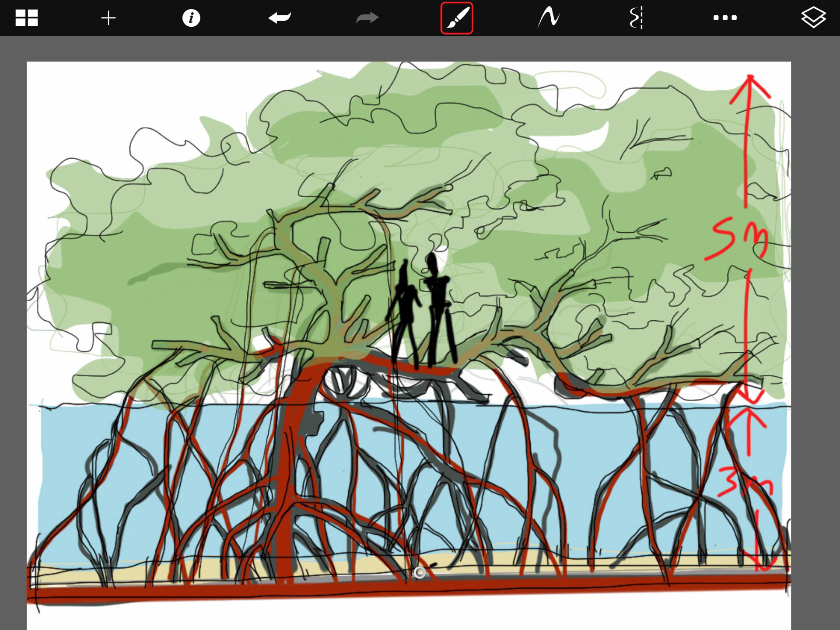Redo with the greyed forward arrow

pos(367,18)
